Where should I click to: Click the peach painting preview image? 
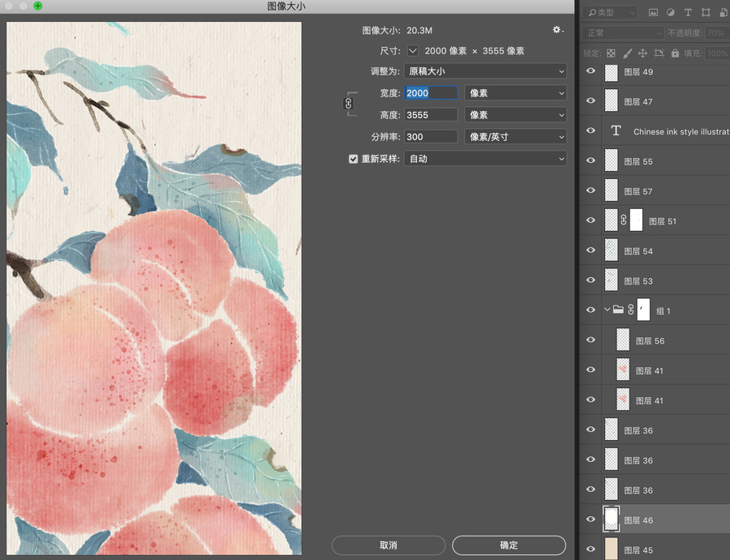(154, 288)
